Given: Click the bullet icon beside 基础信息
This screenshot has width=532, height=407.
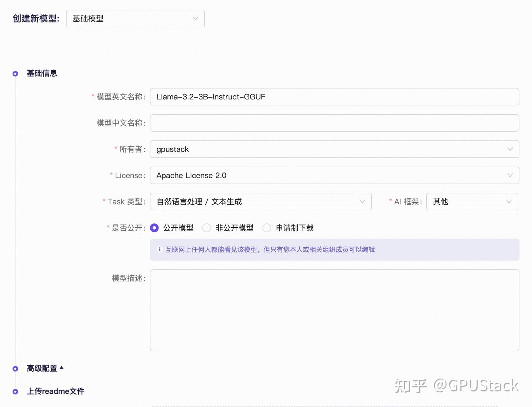Looking at the screenshot, I should coord(15,74).
